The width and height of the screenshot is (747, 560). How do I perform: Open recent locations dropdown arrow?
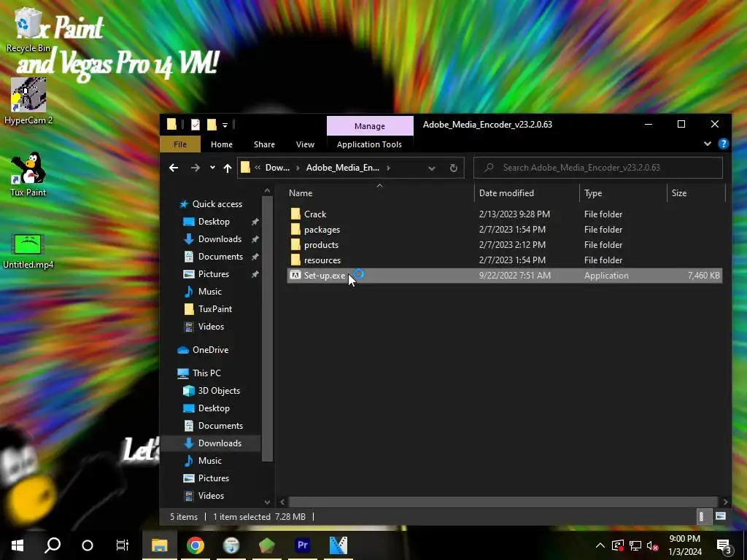(x=212, y=168)
